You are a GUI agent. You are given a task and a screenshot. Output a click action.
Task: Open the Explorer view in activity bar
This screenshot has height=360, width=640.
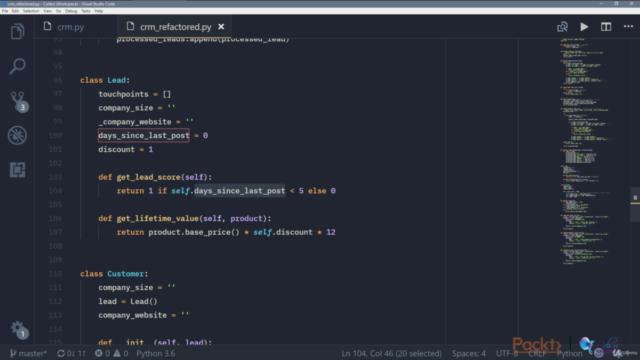click(17, 32)
